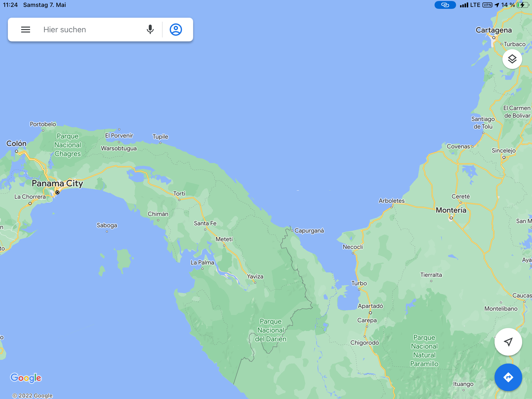This screenshot has height=399, width=532.
Task: Tap the microphone voice search icon
Action: point(150,30)
